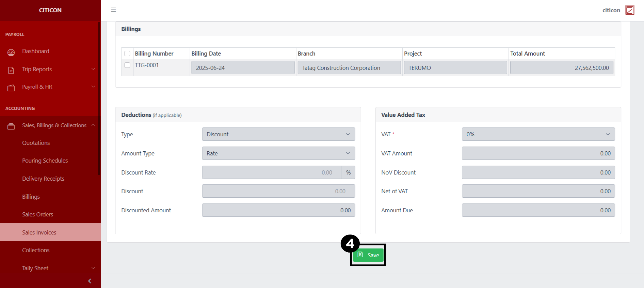Click the Total Amount field 27,562,500.00
The height and width of the screenshot is (288, 644).
[x=562, y=67]
